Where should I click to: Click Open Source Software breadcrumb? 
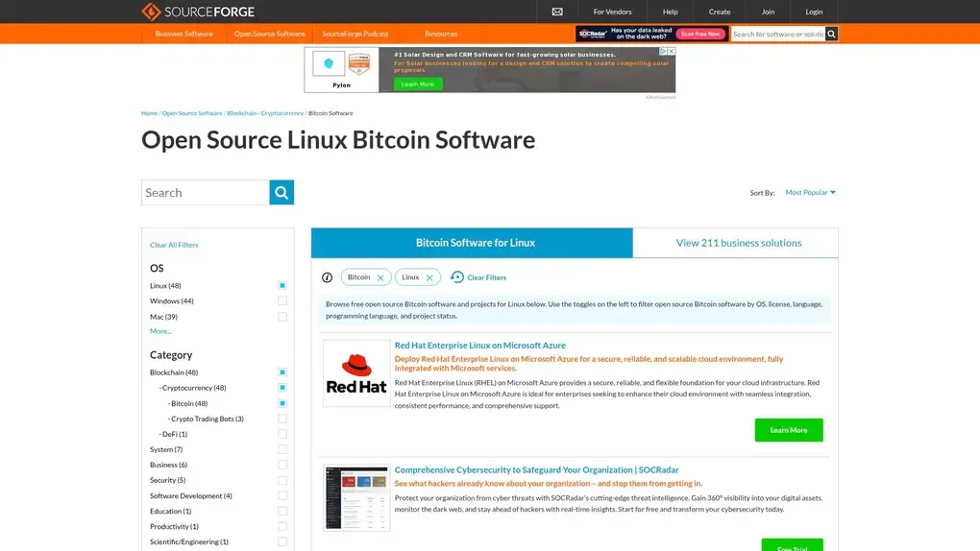click(192, 113)
